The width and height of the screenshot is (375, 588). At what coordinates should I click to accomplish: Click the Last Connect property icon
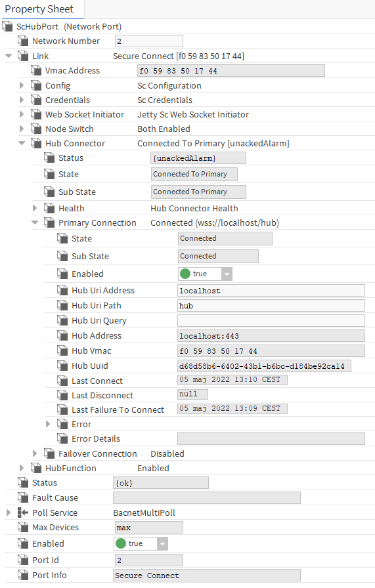click(62, 381)
